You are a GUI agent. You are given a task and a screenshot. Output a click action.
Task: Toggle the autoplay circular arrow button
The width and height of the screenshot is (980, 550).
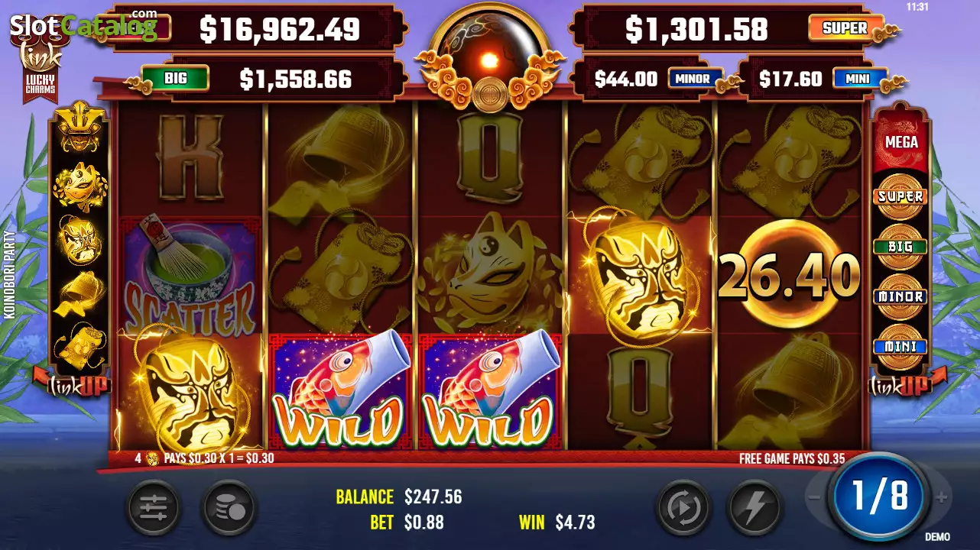point(683,508)
